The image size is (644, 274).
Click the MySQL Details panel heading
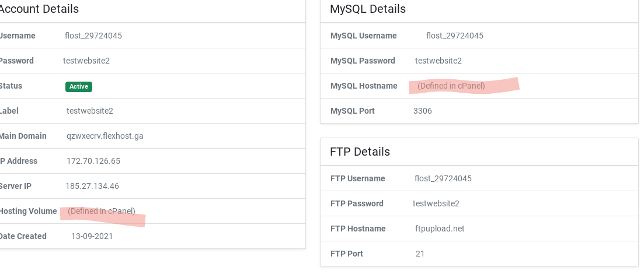[368, 9]
